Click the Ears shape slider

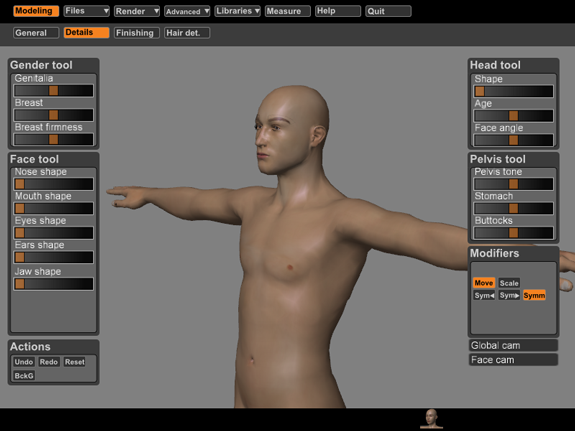54,257
